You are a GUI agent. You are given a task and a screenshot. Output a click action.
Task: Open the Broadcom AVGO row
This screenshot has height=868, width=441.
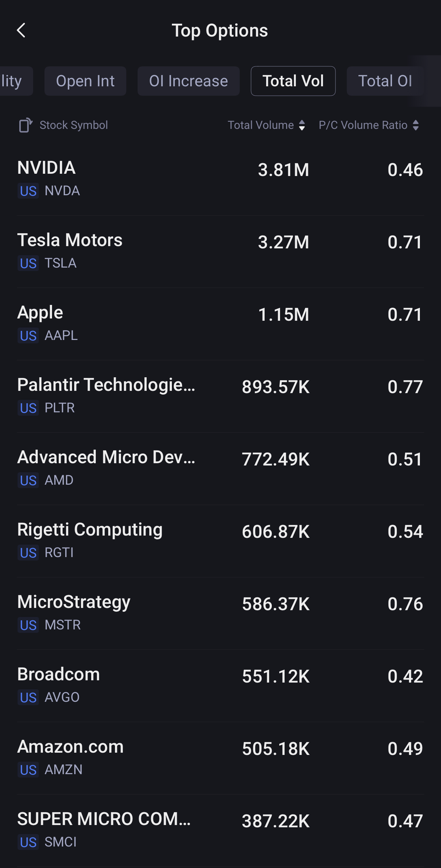pos(220,685)
